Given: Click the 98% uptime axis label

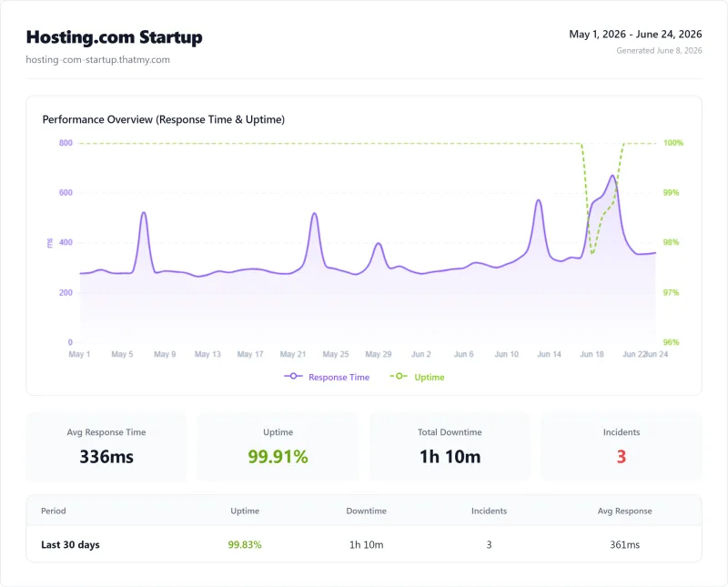Looking at the screenshot, I should [x=671, y=242].
